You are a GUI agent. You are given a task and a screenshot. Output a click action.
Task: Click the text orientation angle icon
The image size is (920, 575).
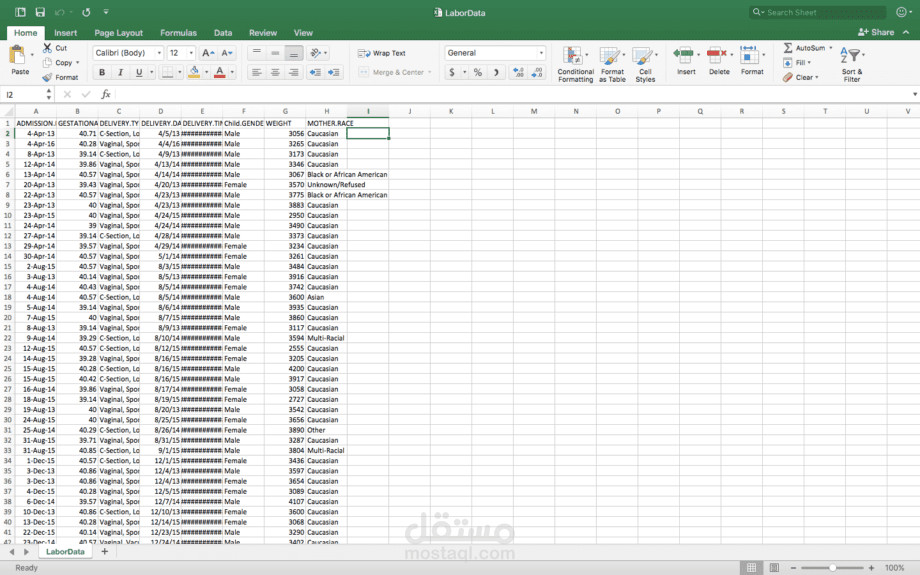coord(316,53)
